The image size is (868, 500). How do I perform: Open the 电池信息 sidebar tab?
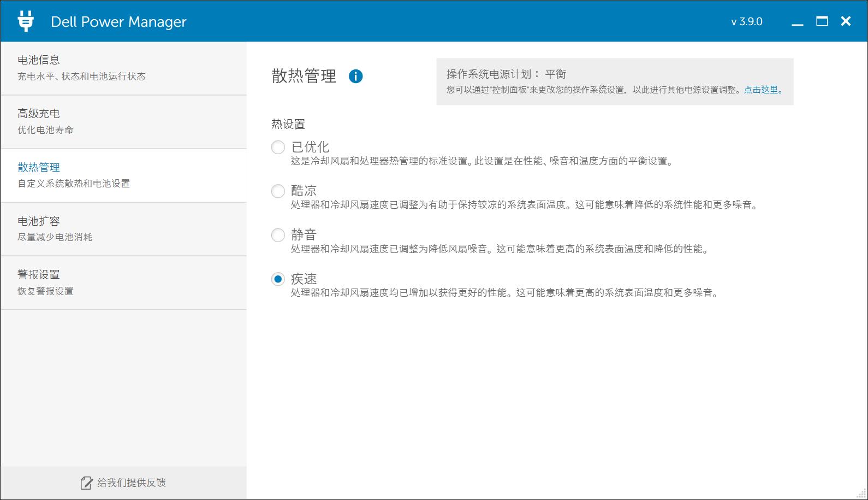[x=123, y=68]
